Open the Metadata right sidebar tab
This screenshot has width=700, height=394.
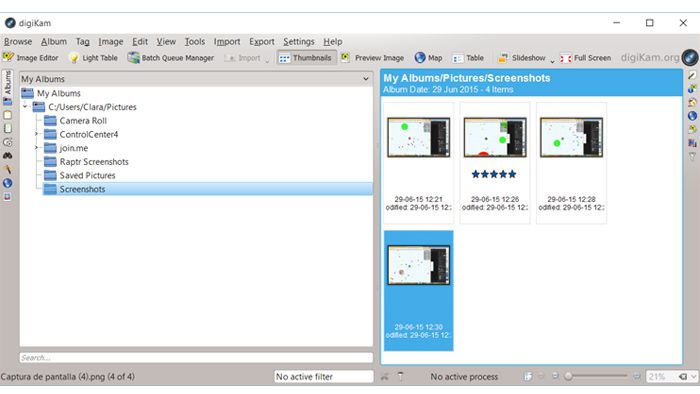692,103
